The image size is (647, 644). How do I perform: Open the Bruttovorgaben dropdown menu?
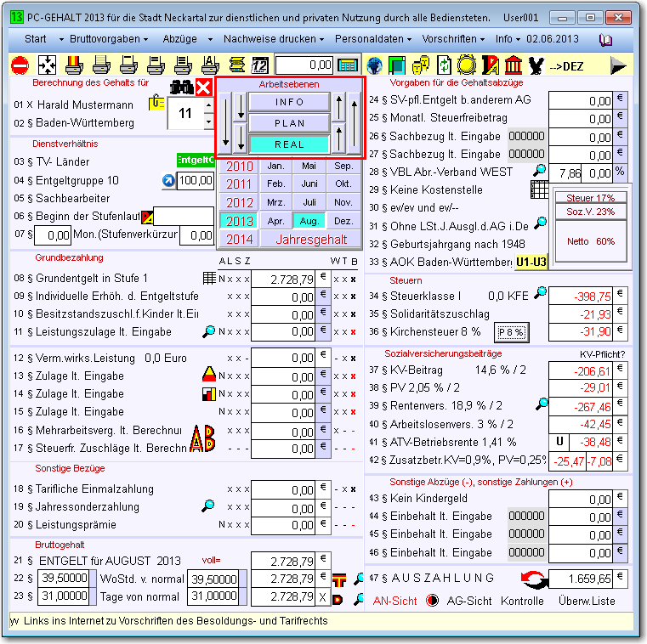coord(107,39)
